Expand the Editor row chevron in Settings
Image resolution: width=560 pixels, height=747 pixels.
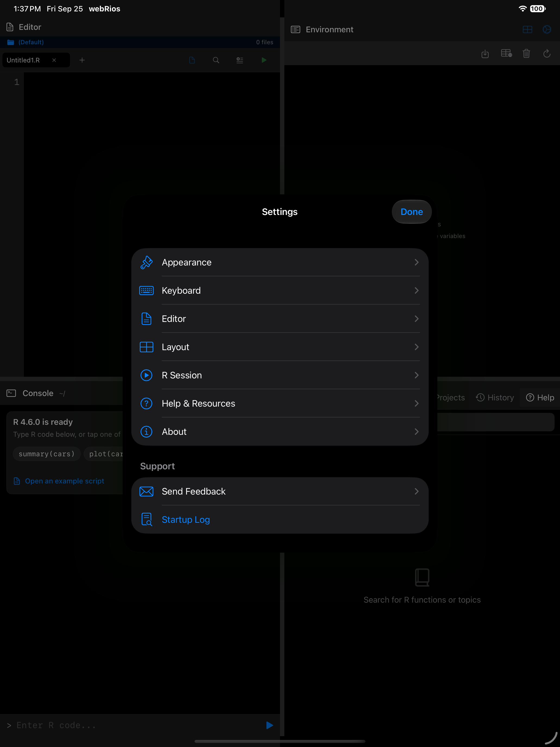pos(416,319)
